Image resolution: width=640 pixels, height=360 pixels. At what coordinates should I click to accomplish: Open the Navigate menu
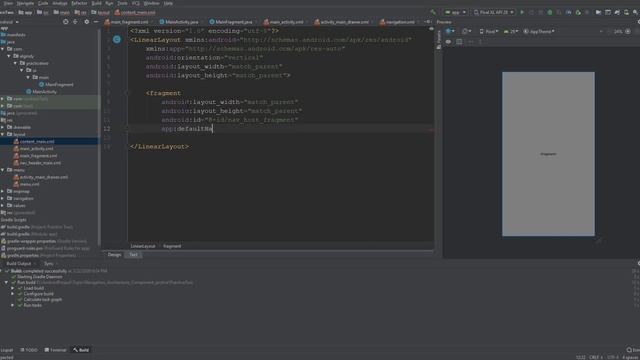click(25, 3)
